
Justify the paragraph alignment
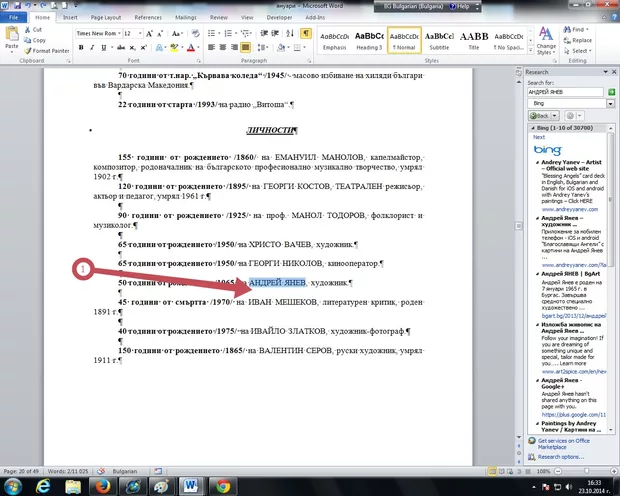[244, 46]
